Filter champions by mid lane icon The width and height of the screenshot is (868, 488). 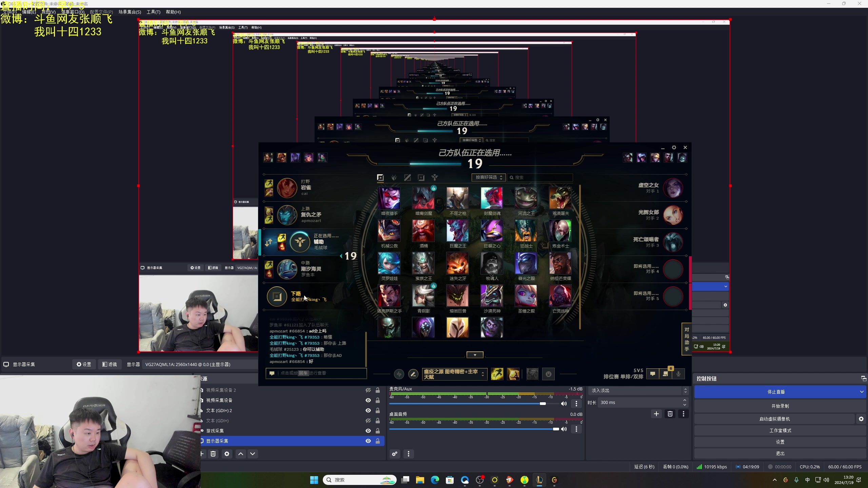coord(408,178)
